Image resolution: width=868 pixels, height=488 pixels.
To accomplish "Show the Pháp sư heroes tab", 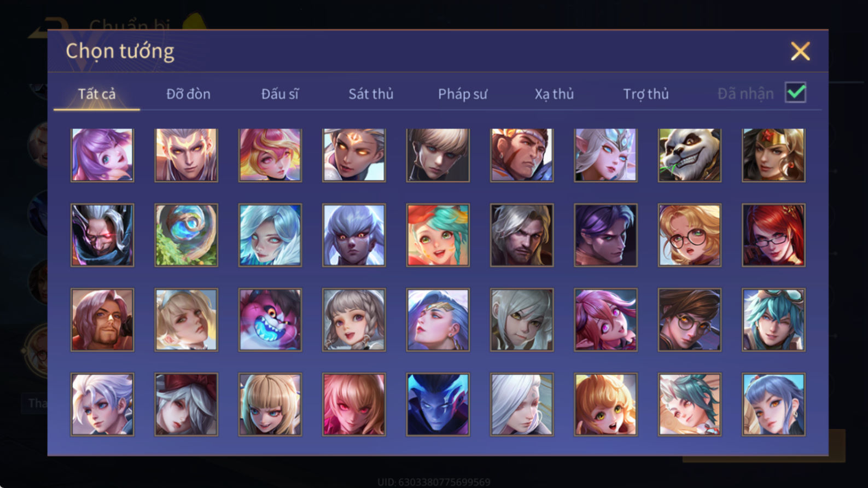I will 462,94.
